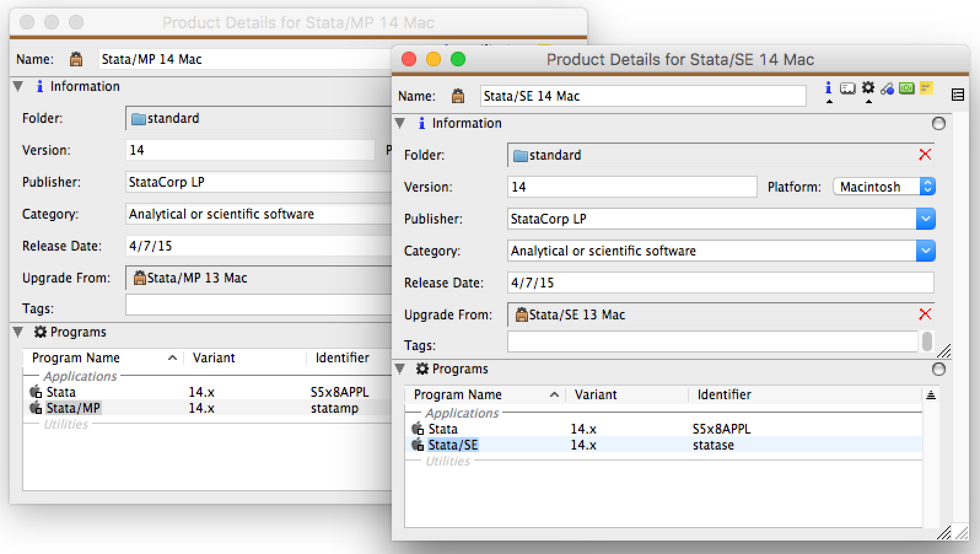Click the Name field containing Stata/MP 14 Mac

[x=246, y=59]
